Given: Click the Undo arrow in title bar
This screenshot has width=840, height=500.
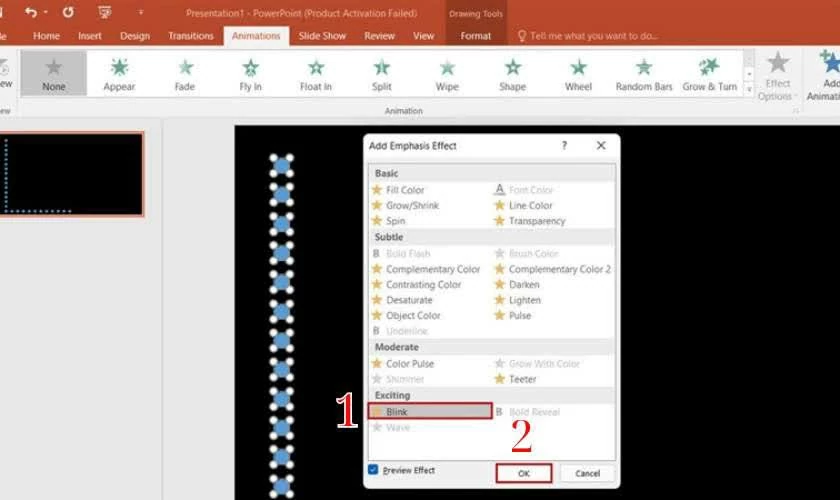Looking at the screenshot, I should (32, 13).
